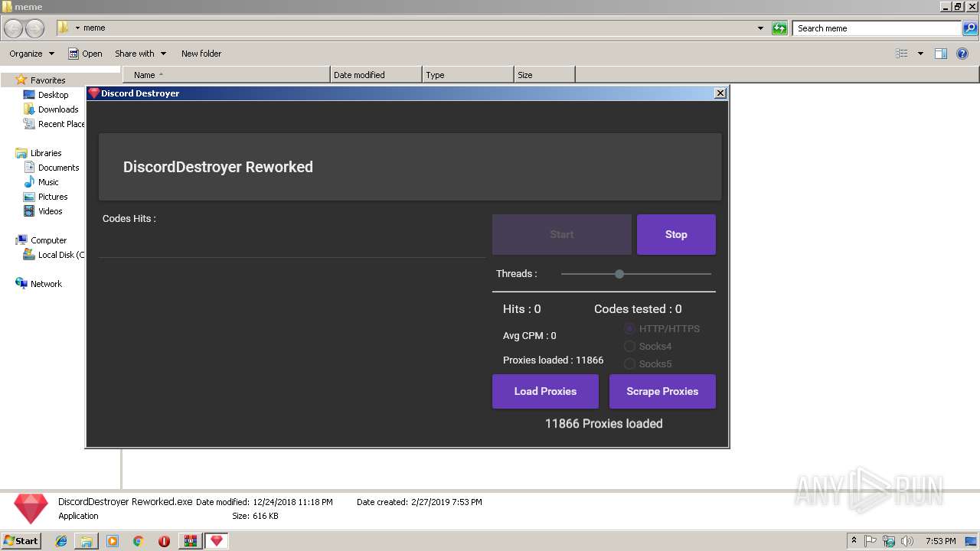Click the Change your view icon
This screenshot has height=551, width=980.
[902, 54]
